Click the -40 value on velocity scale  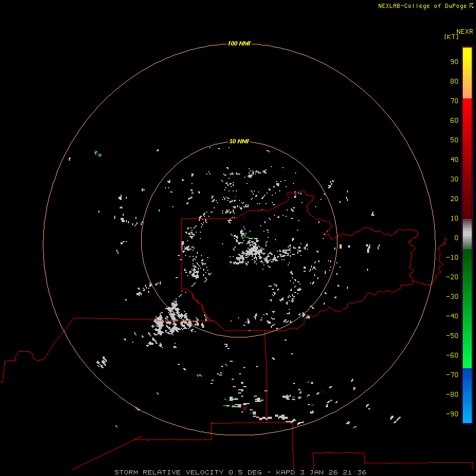(x=452, y=316)
